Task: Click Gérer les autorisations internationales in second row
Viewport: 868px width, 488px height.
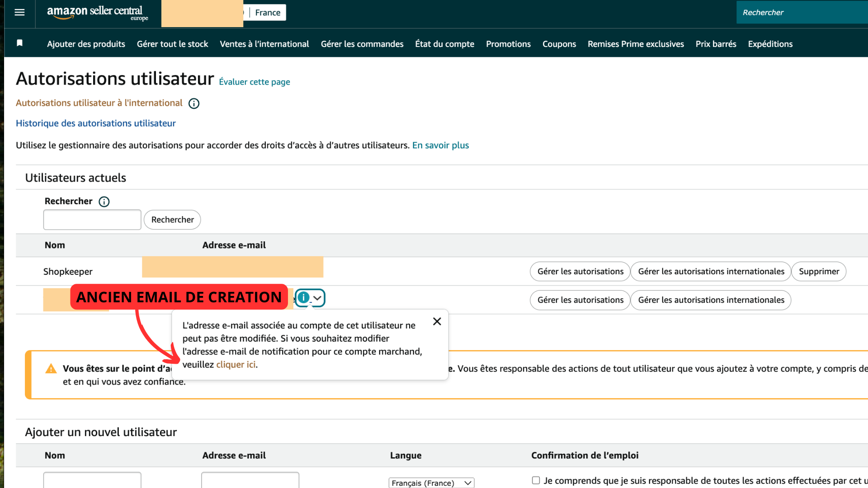Action: (711, 300)
